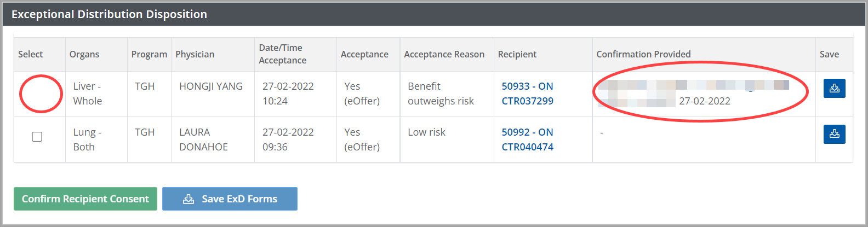Click the Acceptance Reason column header
The image size is (868, 227).
[x=444, y=54]
